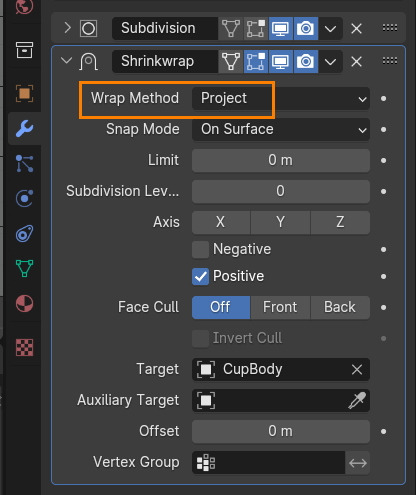Viewport: 416px width, 495px height.
Task: Open the World properties tab
Action: point(24,6)
